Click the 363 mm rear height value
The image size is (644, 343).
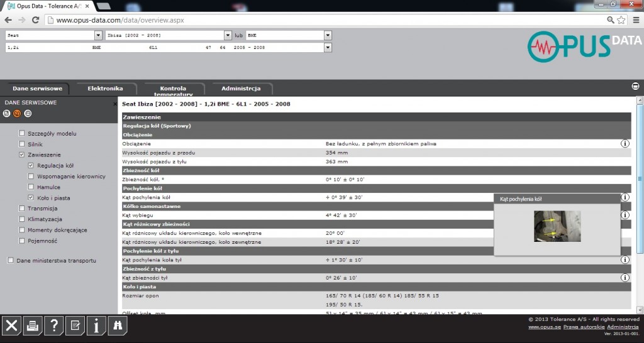[x=336, y=161]
